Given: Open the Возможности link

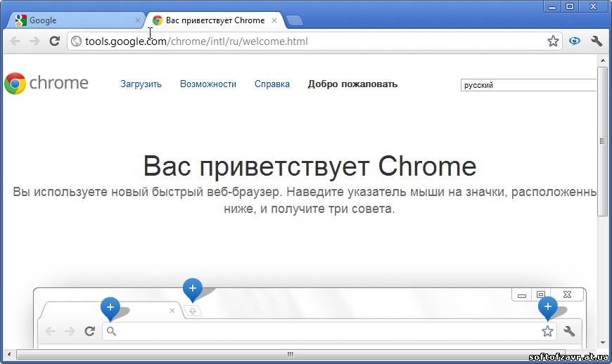Looking at the screenshot, I should [208, 84].
